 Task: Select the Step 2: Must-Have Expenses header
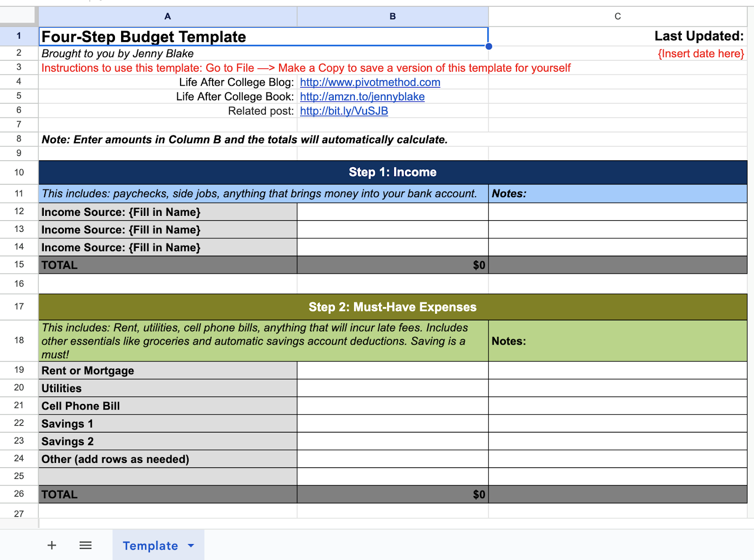click(393, 306)
